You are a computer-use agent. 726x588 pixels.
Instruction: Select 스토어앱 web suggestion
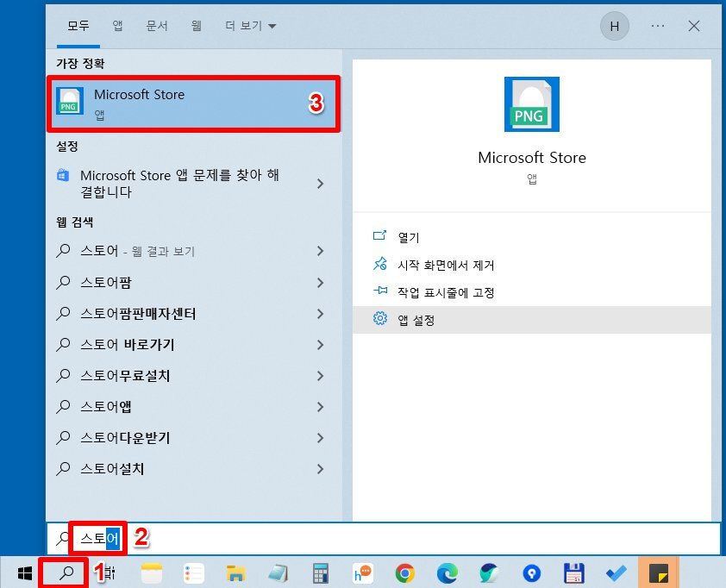tap(106, 406)
